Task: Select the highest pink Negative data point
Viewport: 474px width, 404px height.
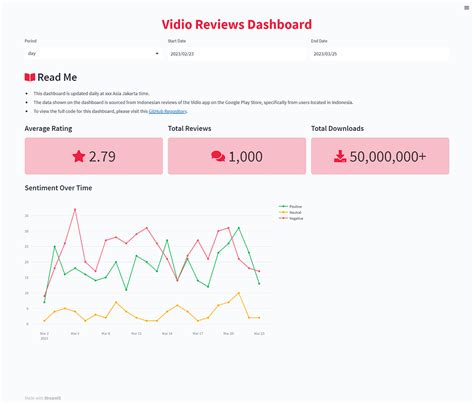Action: (x=75, y=209)
